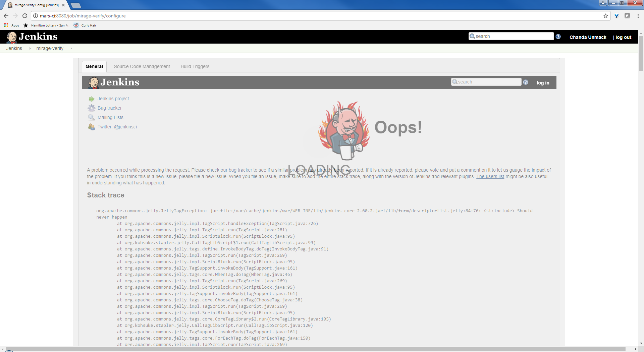Screen dimensions: 644x352
Task: Reload the page with the browser refresh button
Action: coord(25,16)
